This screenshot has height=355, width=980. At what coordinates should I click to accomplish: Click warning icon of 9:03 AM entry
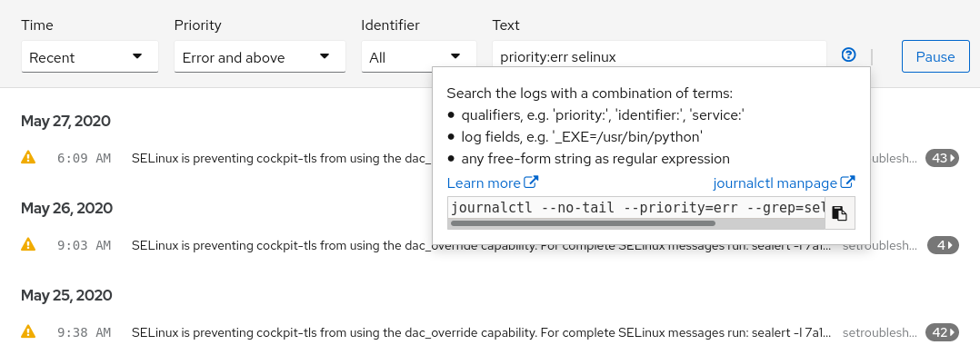tap(28, 244)
